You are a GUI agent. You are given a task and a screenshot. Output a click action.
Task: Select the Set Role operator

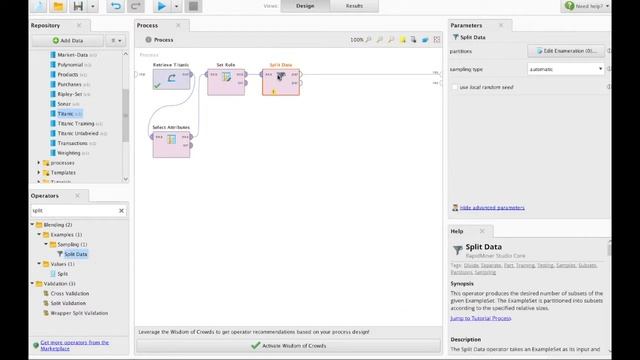click(x=226, y=82)
